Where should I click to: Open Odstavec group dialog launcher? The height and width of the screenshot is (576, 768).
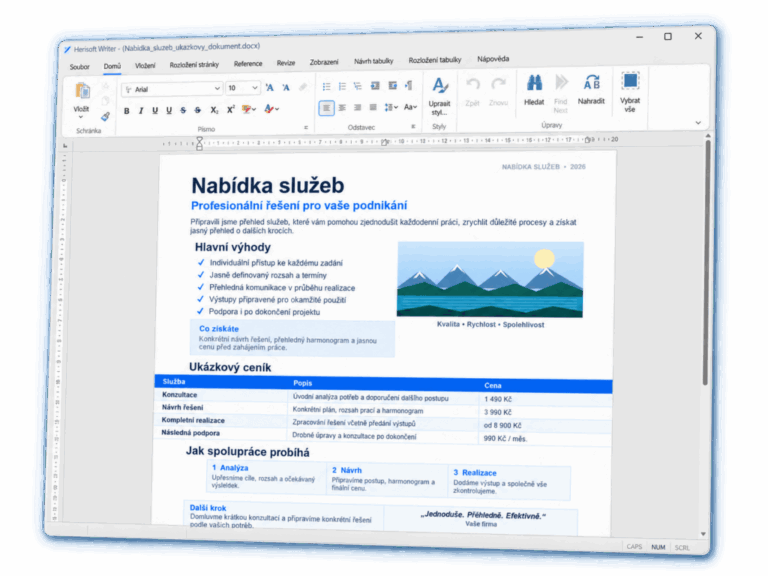pyautogui.click(x=413, y=126)
